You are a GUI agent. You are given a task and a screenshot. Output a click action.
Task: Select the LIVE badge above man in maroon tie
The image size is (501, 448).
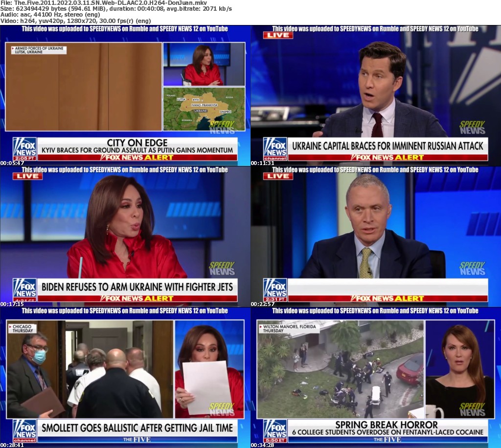pyautogui.click(x=278, y=35)
